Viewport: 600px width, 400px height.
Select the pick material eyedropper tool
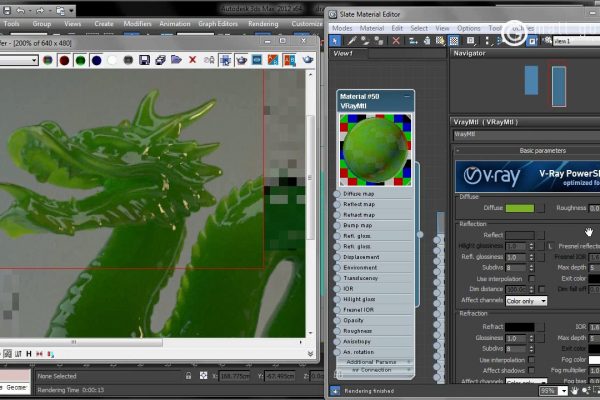pyautogui.click(x=351, y=41)
